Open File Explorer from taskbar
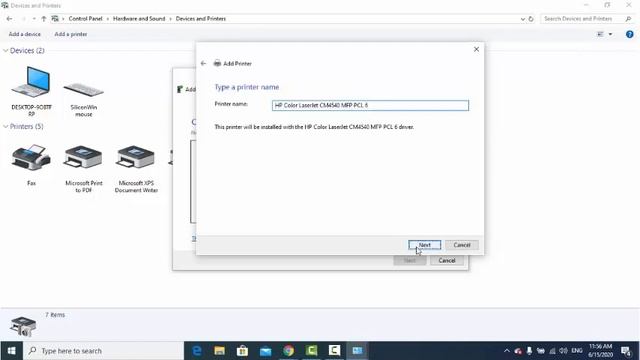The image size is (640, 360). tap(220, 351)
